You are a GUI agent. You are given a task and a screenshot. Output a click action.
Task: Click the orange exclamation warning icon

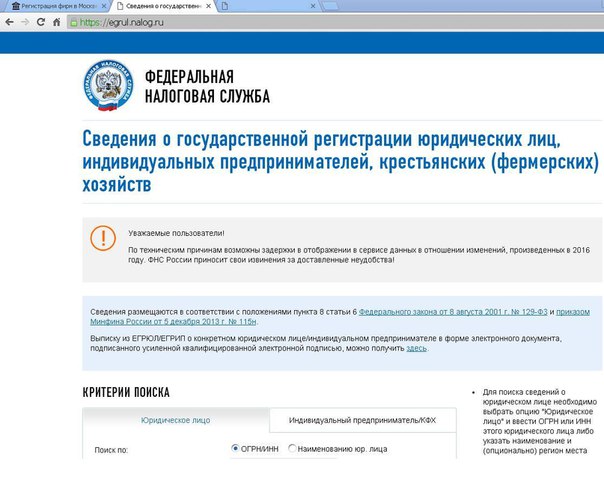point(103,238)
